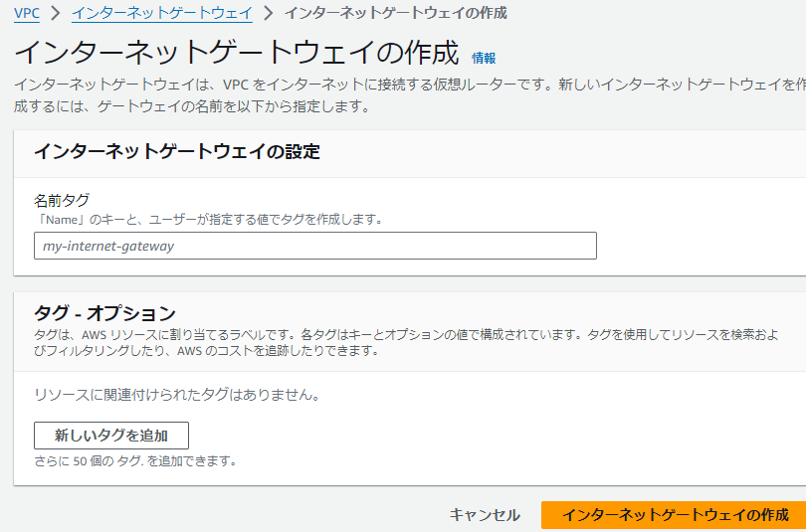The height and width of the screenshot is (532, 806).
Task: Click the 名前タグ field label
Action: click(61, 200)
